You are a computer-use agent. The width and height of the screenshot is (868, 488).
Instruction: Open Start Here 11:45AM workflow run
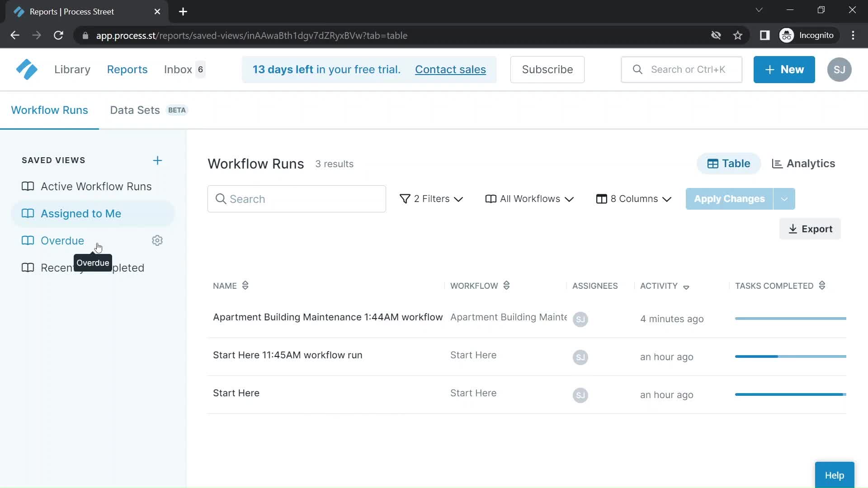[288, 355]
